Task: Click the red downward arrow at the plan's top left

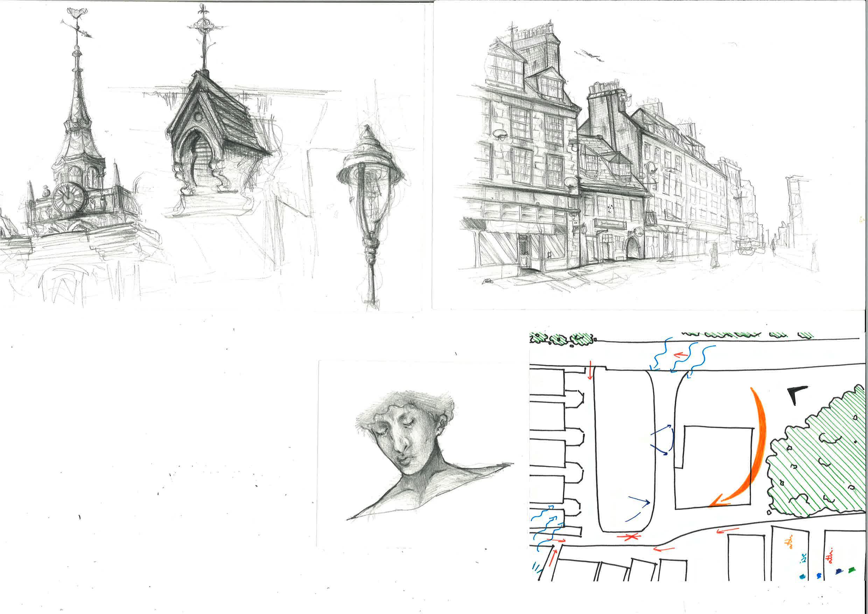Action: click(590, 371)
